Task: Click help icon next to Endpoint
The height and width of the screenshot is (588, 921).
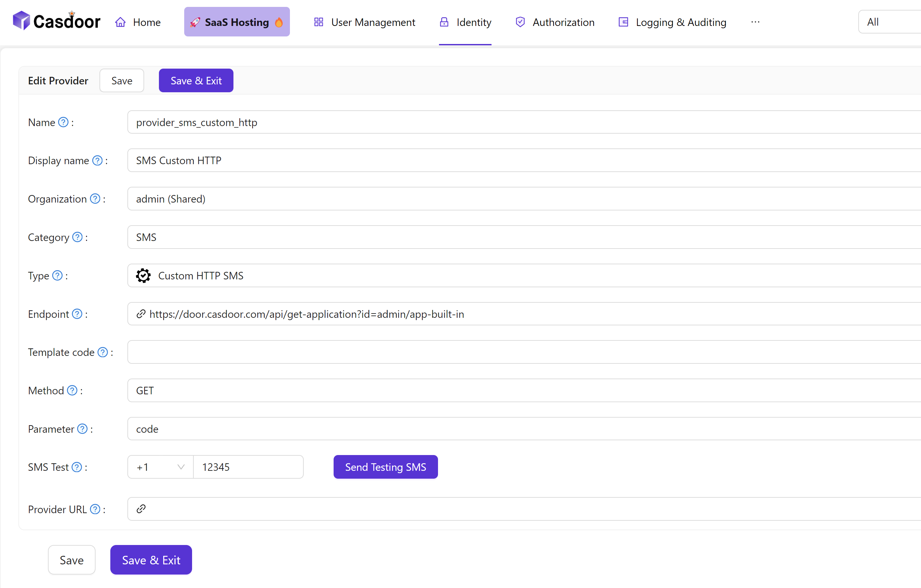Action: coord(77,314)
